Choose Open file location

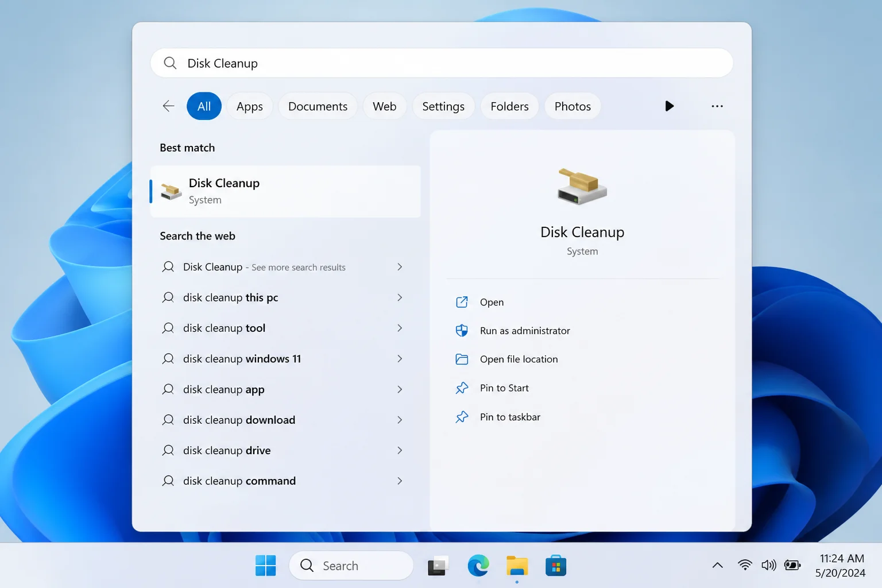click(x=582, y=359)
